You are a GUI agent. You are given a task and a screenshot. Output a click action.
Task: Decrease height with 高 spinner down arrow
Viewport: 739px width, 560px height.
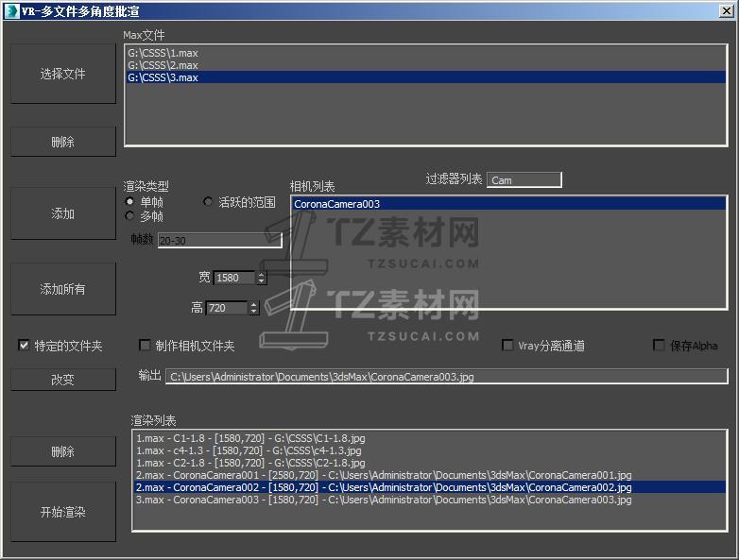tap(254, 312)
